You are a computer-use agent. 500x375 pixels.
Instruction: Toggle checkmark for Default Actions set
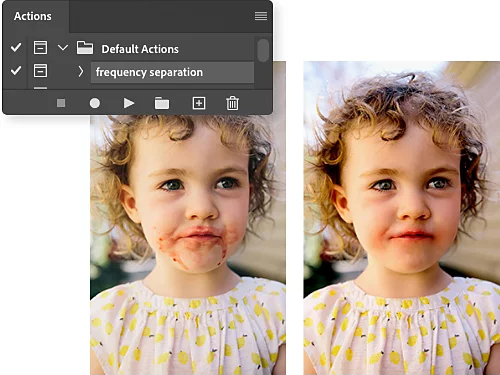(16, 47)
